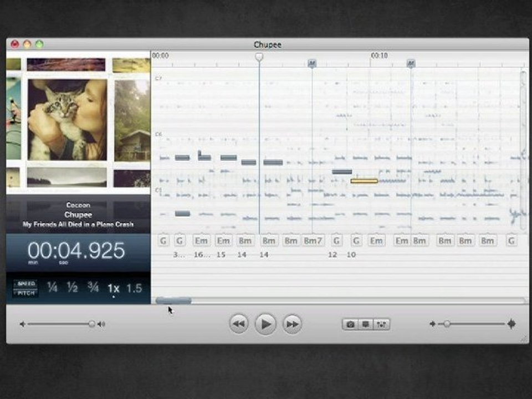This screenshot has height=399, width=532.
Task: Click the zoom slider knob
Action: pyautogui.click(x=447, y=324)
